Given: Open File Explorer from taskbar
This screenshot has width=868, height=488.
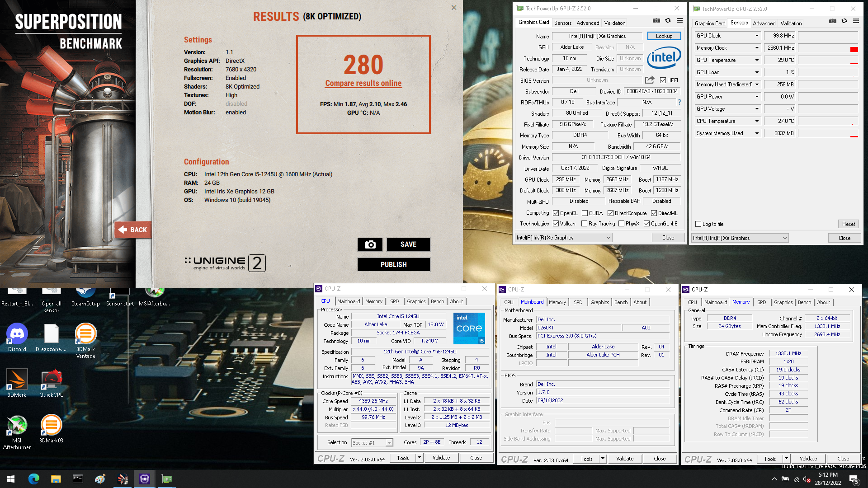Looking at the screenshot, I should pos(56,479).
